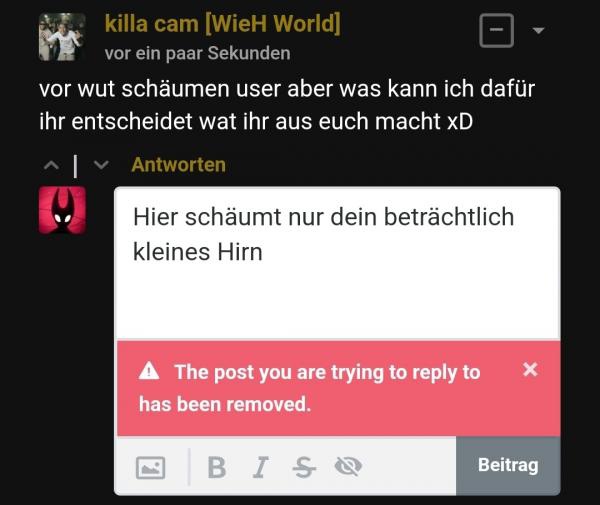The image size is (600, 505).
Task: Downvote killa cam's comment
Action: coord(101,165)
